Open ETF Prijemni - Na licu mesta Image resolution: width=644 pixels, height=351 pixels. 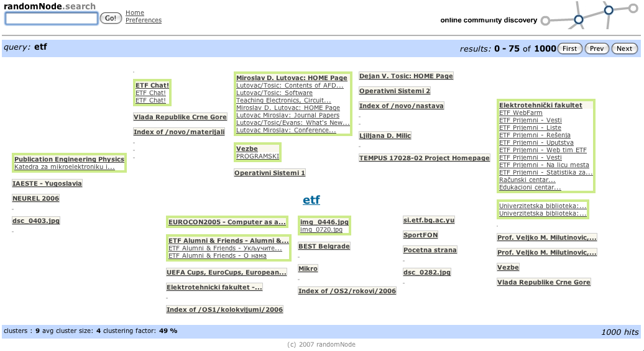tap(544, 165)
